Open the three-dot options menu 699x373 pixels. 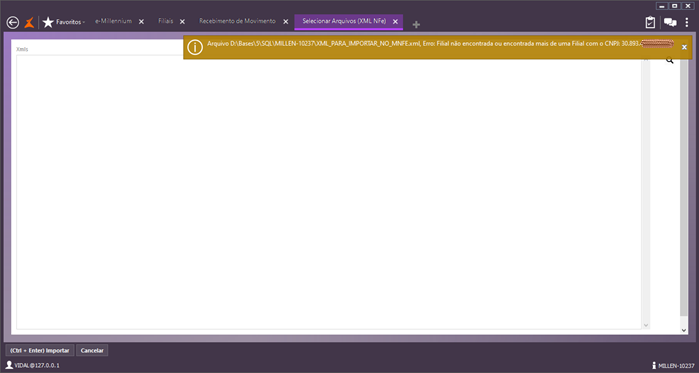pos(687,23)
